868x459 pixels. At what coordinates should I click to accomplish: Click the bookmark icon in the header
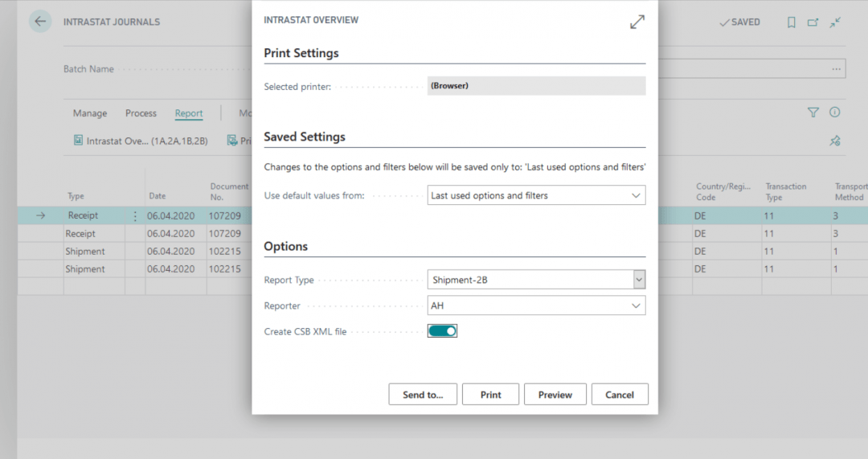coord(791,23)
